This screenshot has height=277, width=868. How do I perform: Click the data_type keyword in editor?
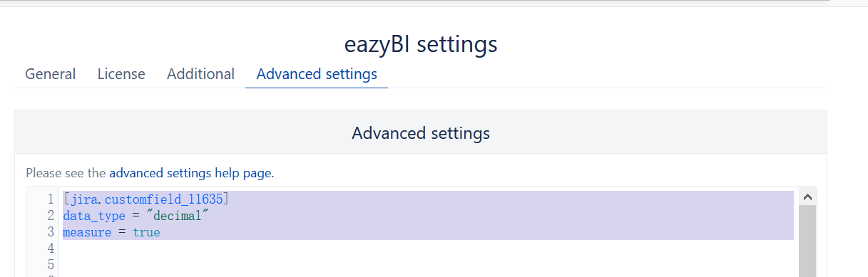[x=91, y=215]
